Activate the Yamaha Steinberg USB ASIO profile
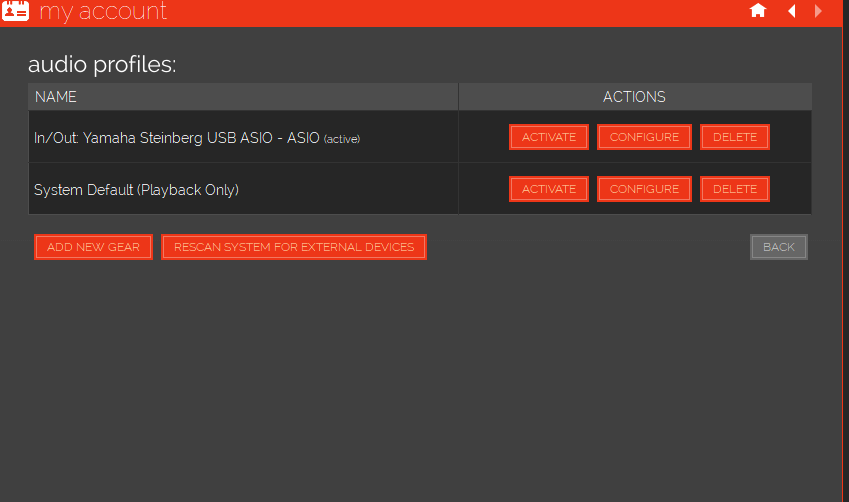Image resolution: width=849 pixels, height=502 pixels. pyautogui.click(x=549, y=137)
